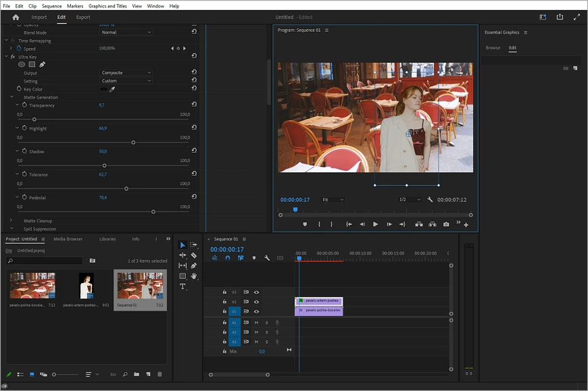Viewport: 588px width, 391px height.
Task: Go to Home screen icon
Action: [x=16, y=18]
